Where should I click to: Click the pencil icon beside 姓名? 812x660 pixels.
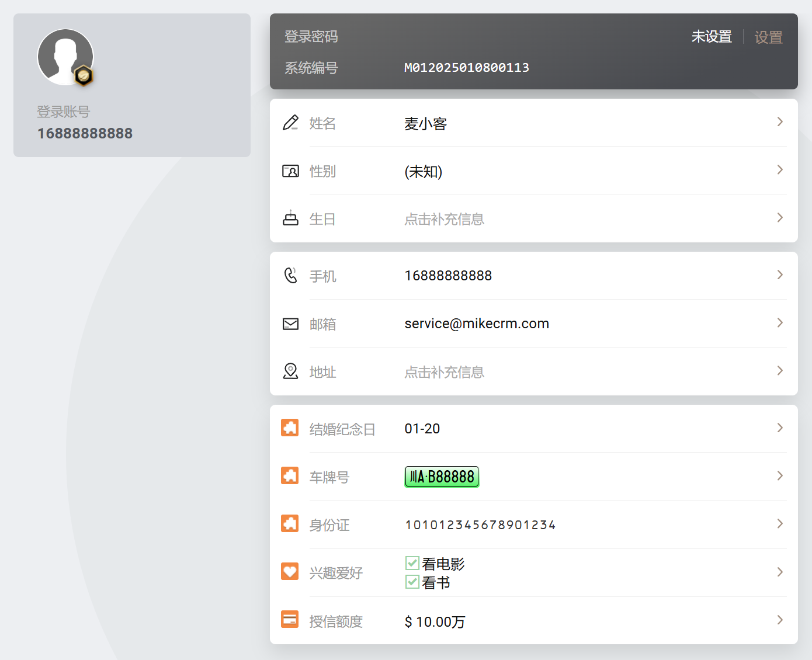tap(290, 123)
